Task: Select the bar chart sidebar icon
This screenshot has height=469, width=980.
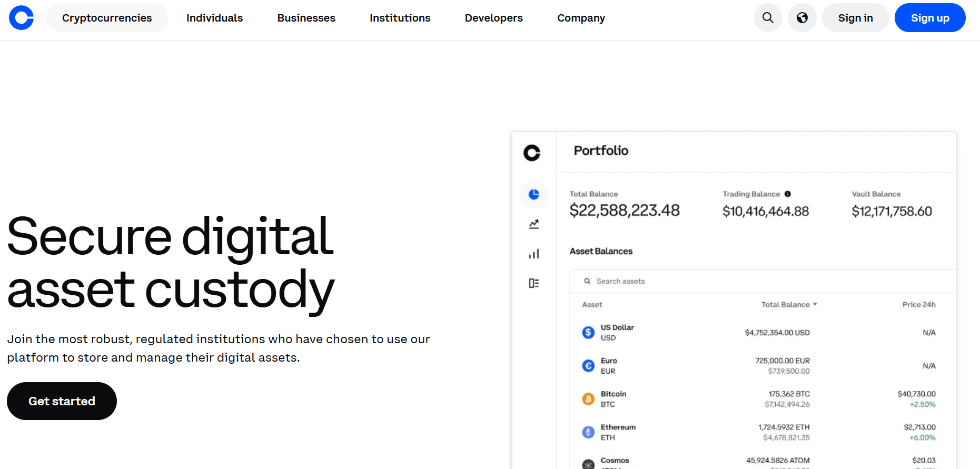Action: (534, 254)
